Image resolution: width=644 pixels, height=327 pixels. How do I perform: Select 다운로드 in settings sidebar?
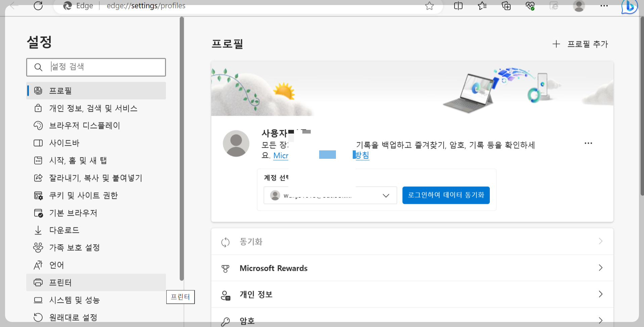65,230
